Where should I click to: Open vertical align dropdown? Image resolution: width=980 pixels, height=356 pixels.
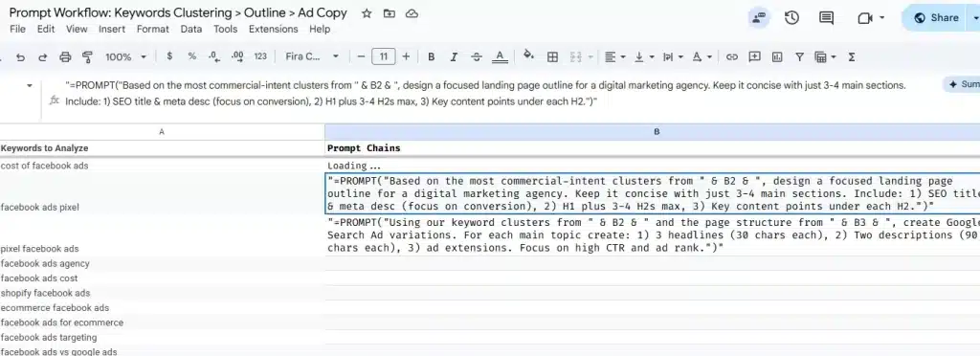pos(644,56)
